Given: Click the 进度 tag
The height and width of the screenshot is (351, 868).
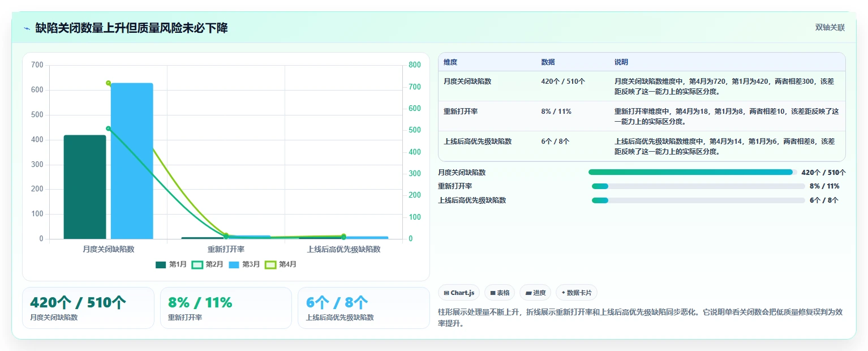Looking at the screenshot, I should [535, 293].
